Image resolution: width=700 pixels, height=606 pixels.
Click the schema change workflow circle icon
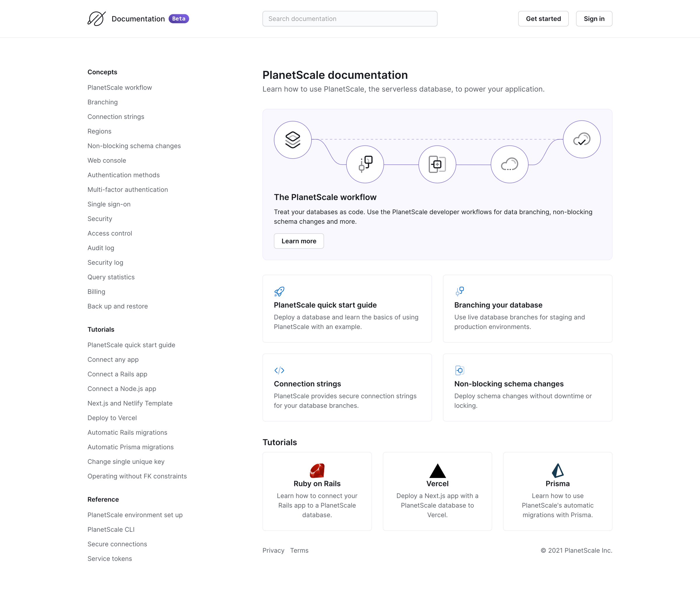(x=437, y=164)
